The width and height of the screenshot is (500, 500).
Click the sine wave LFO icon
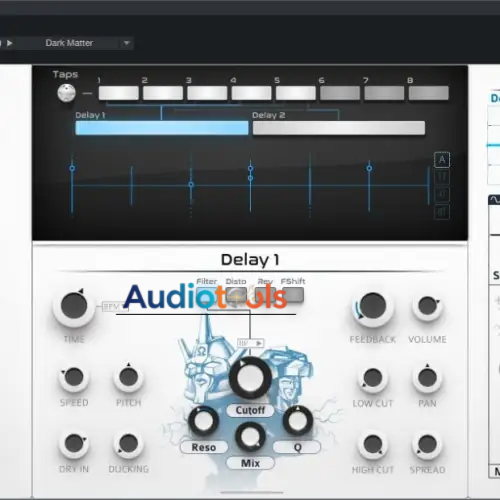494,200
